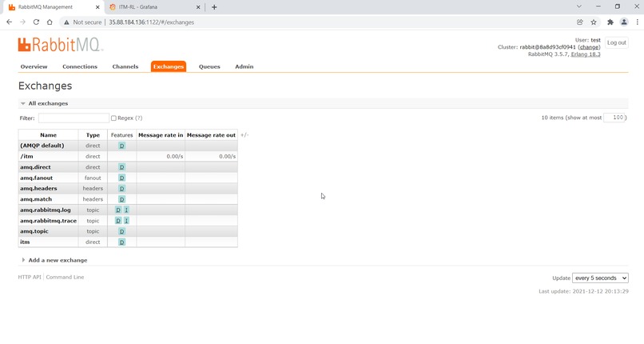Enable the Regex filter checkbox

(113, 118)
